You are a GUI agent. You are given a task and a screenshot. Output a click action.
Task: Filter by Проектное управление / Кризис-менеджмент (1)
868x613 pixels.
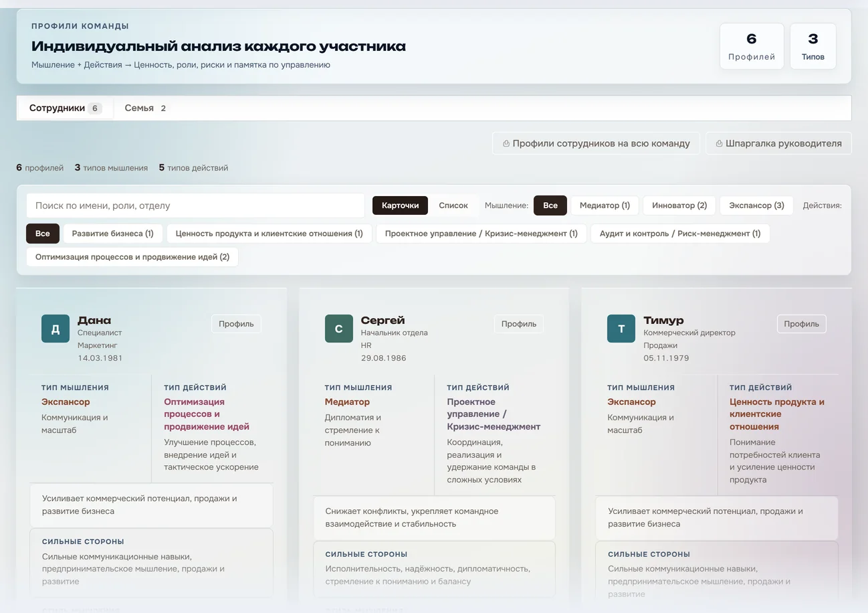click(481, 234)
